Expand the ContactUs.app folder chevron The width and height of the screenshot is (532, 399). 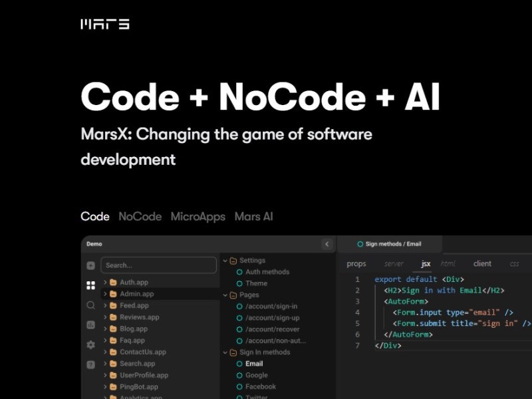105,352
